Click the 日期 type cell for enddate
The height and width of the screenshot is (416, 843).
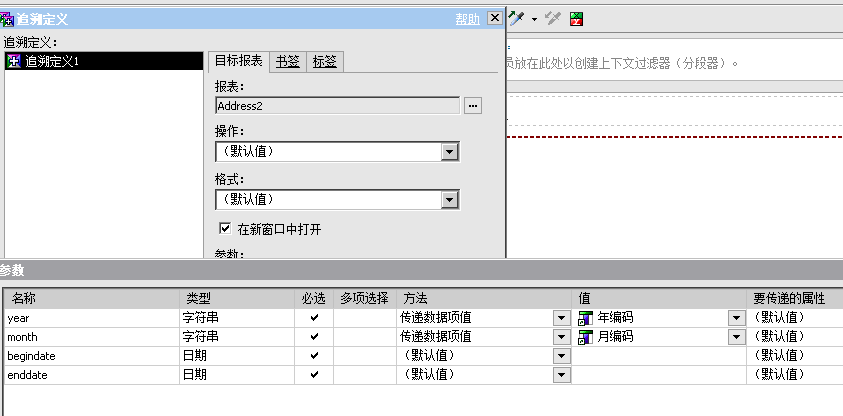pos(237,375)
